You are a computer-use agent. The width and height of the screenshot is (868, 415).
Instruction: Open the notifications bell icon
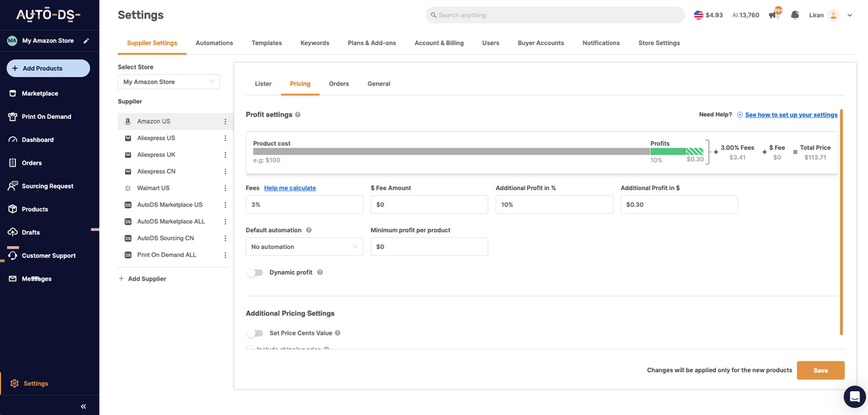795,14
